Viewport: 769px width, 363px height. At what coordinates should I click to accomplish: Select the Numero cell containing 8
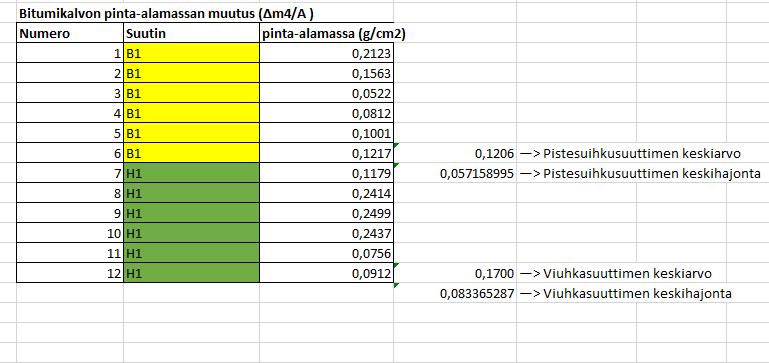click(70, 193)
